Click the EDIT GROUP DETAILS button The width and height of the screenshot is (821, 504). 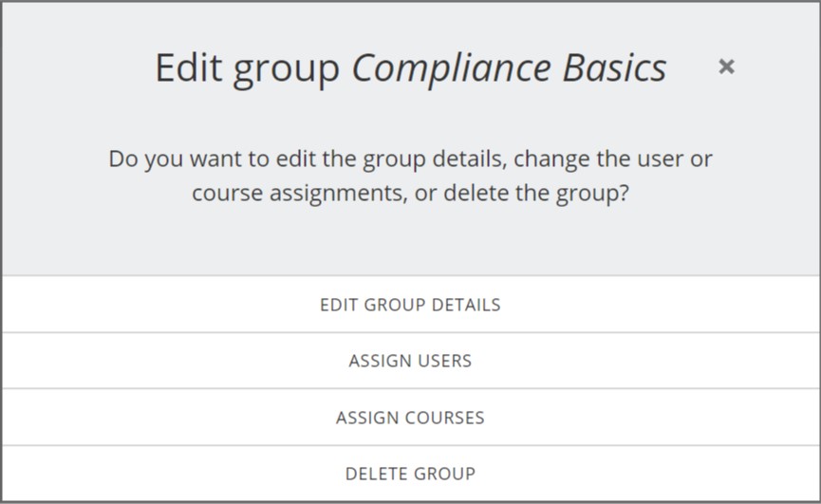(410, 305)
